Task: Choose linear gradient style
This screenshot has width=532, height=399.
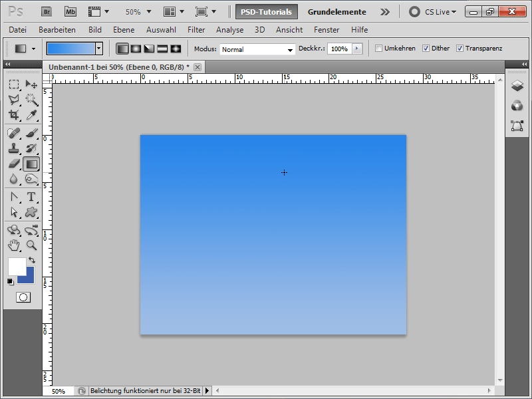Action: click(x=122, y=49)
